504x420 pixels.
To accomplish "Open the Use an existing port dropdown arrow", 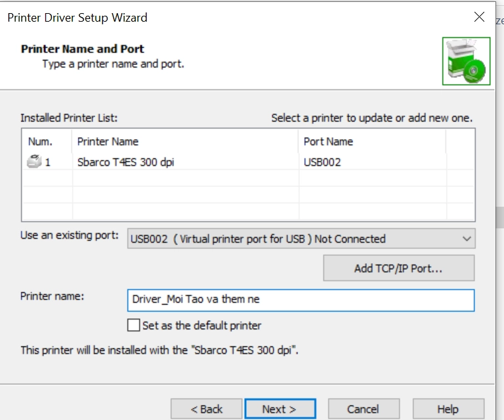I will 467,239.
